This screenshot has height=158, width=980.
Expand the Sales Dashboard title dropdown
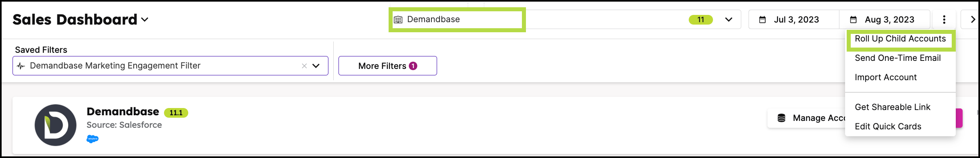pos(145,19)
